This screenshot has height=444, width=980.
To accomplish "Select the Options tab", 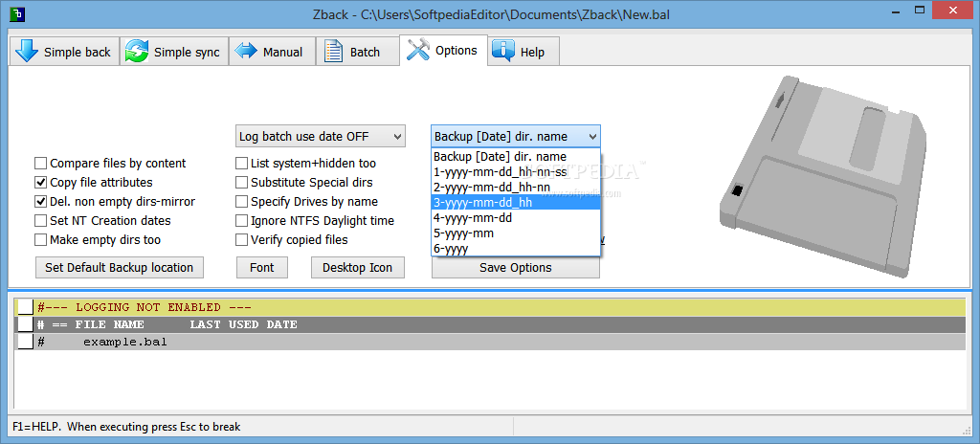I will coord(443,50).
